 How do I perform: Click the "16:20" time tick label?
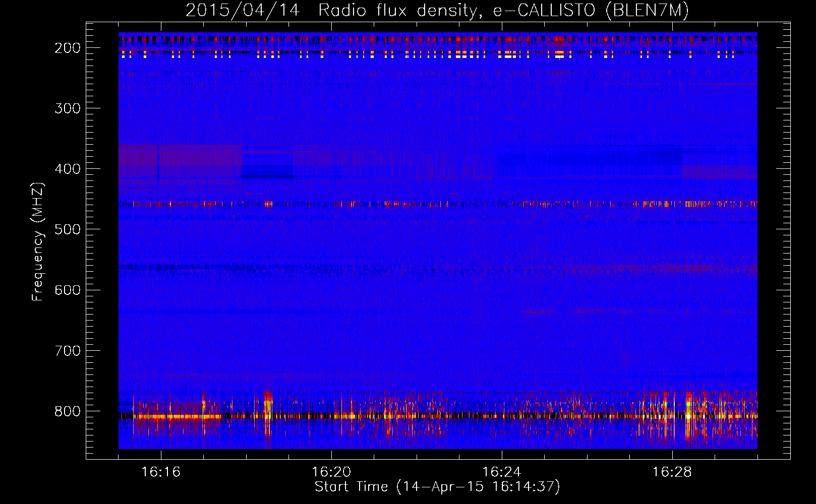[x=331, y=472]
